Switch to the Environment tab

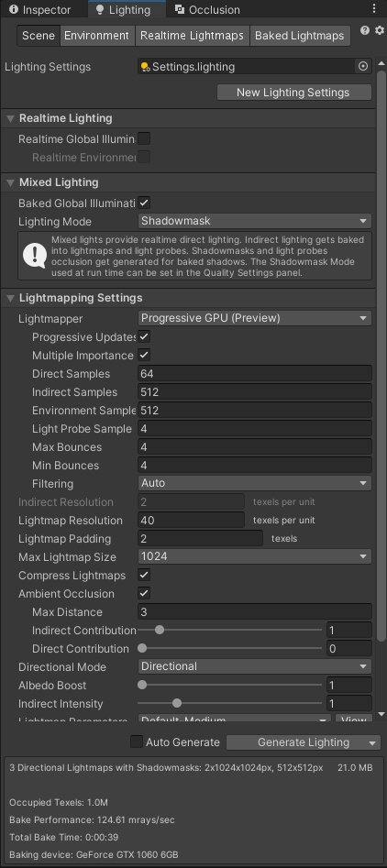click(97, 36)
